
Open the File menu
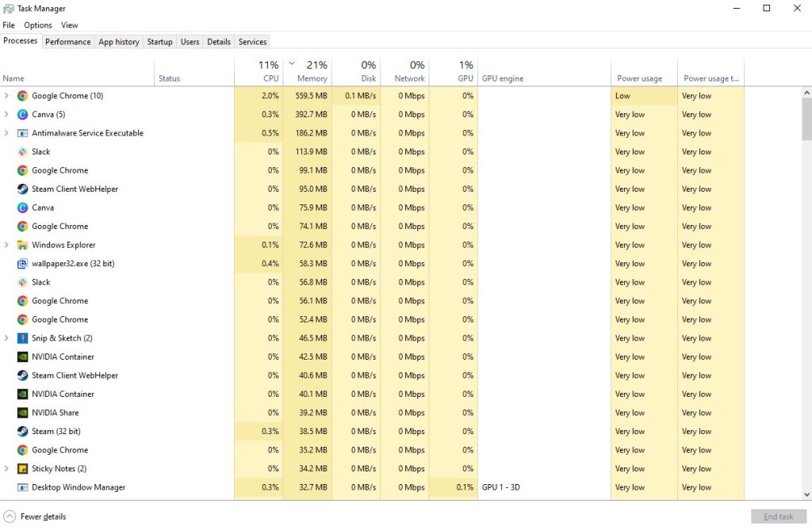(9, 25)
